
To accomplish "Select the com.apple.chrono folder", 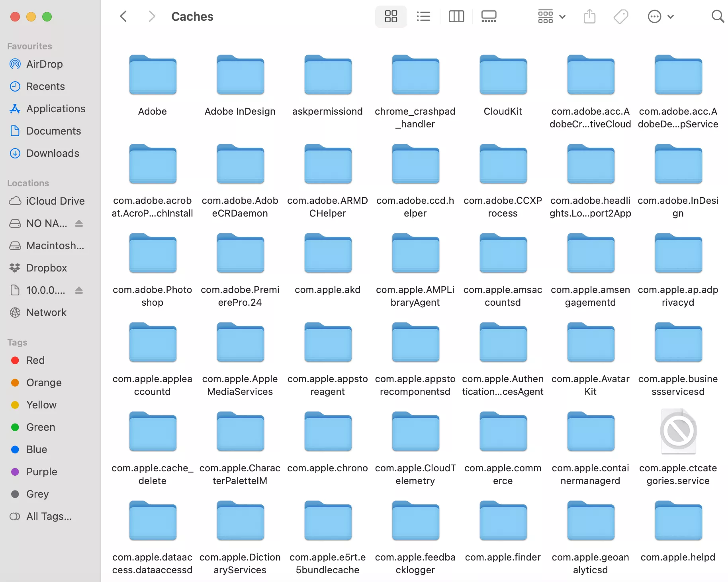I will click(328, 432).
